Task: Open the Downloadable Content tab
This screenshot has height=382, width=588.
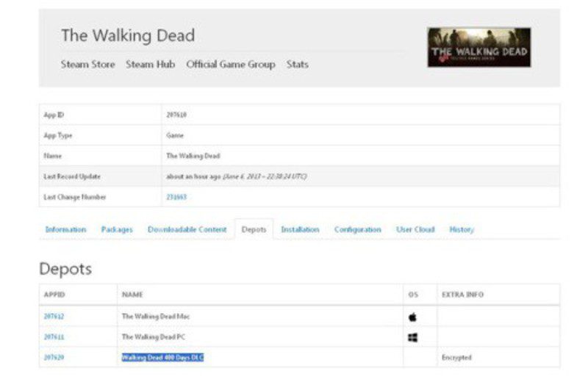Action: point(187,230)
